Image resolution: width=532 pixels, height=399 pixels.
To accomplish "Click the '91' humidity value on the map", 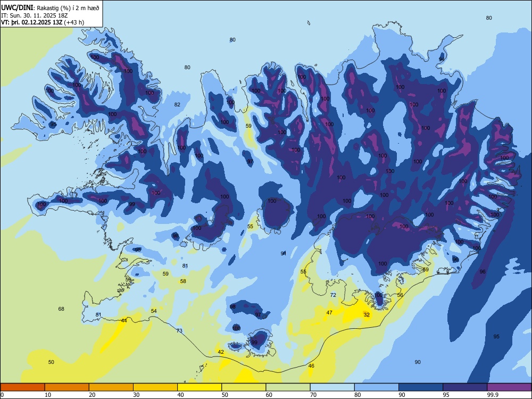I will tap(284, 253).
